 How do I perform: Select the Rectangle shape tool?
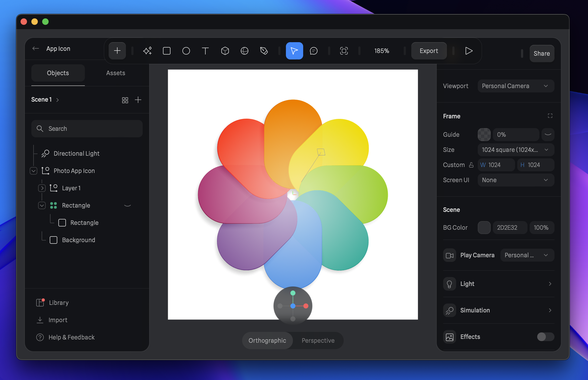[167, 51]
